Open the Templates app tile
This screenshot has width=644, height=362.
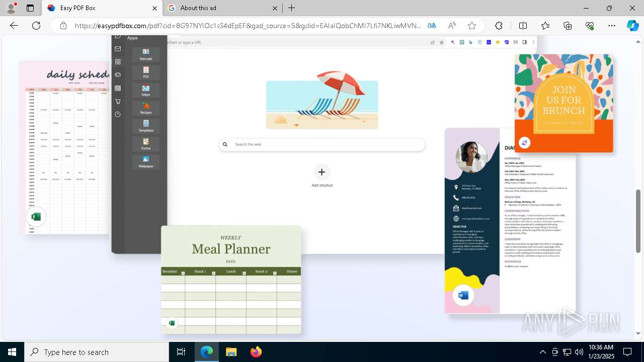click(146, 126)
